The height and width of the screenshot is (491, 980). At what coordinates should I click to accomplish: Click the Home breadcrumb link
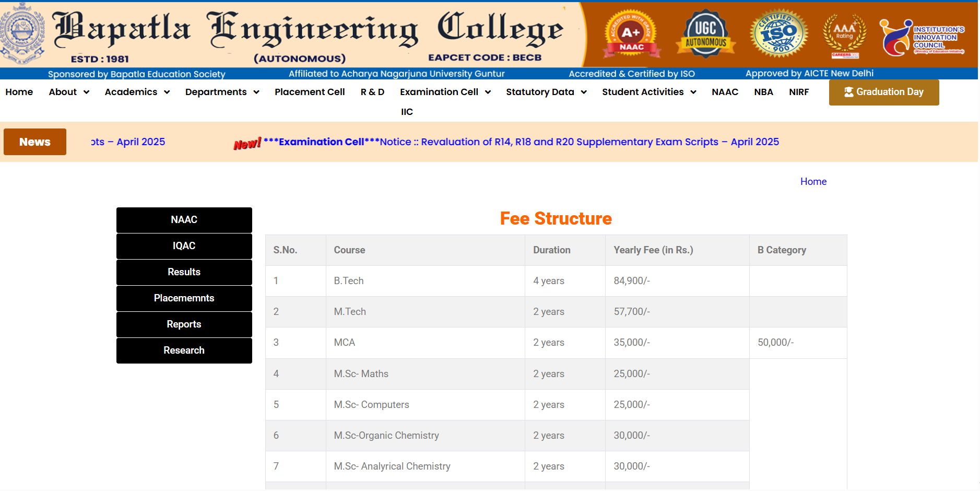(x=813, y=182)
